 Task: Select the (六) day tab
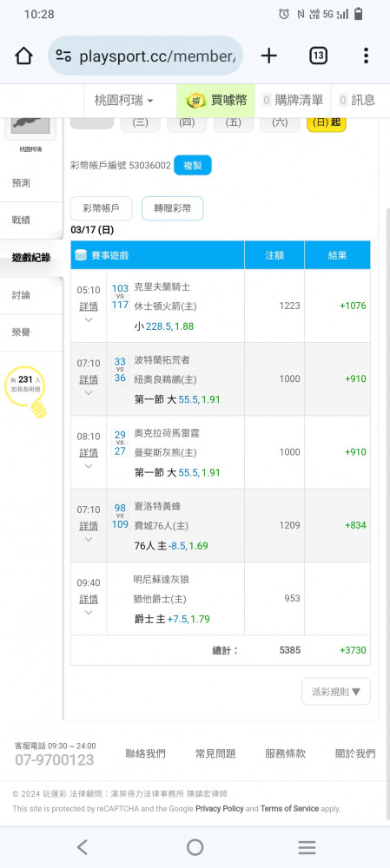280,123
